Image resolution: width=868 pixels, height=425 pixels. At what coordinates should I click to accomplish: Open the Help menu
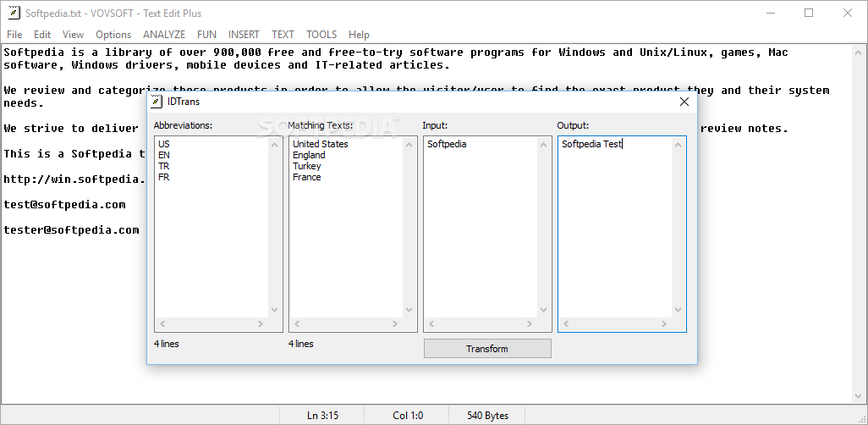(359, 35)
